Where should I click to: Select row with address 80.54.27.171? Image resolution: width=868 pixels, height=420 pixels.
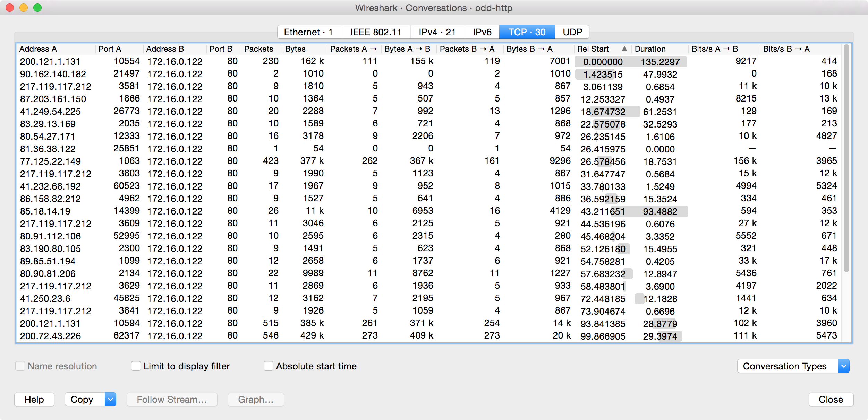(428, 136)
